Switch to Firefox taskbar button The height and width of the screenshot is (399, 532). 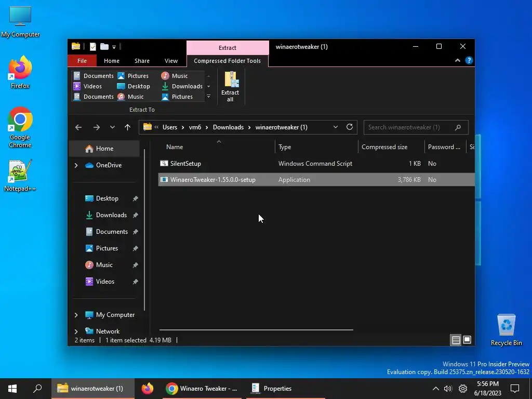coord(147,389)
